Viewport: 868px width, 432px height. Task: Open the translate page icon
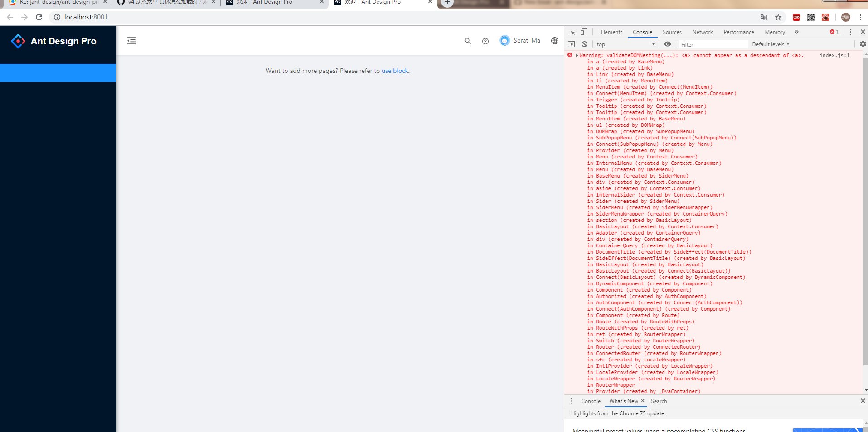coord(764,17)
